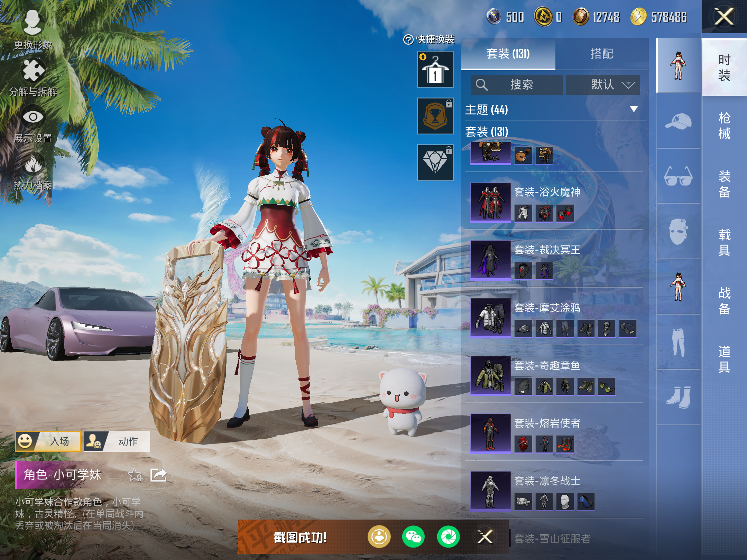Open the 道具 side tab

(x=724, y=359)
